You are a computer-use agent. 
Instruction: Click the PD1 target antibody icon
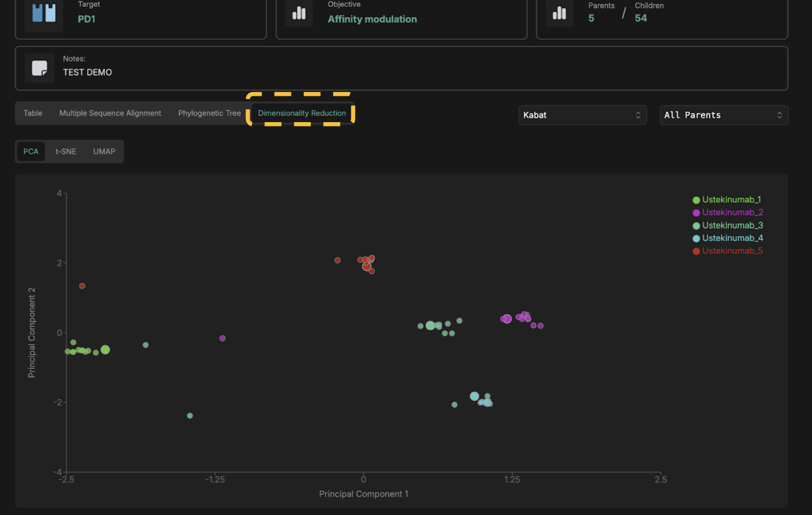coord(44,13)
